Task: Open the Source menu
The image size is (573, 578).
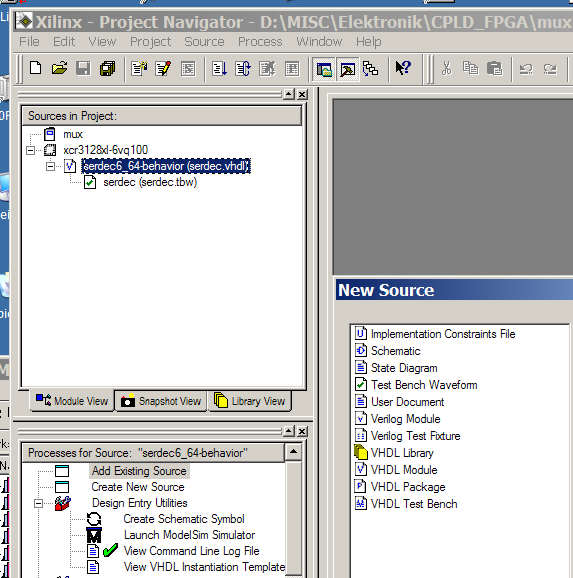Action: (x=204, y=42)
